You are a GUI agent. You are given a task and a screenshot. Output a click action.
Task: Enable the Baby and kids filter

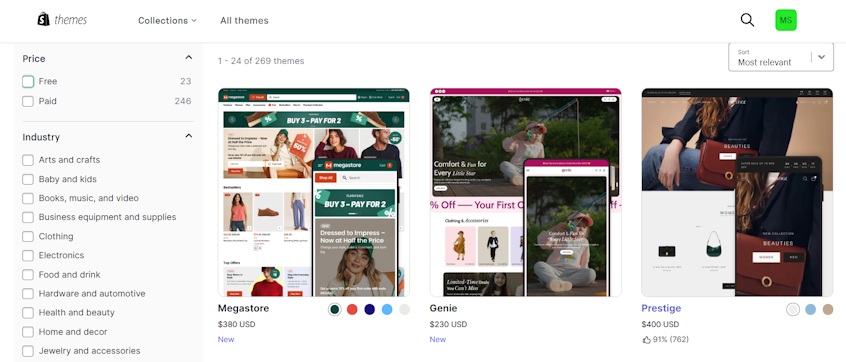(x=28, y=179)
